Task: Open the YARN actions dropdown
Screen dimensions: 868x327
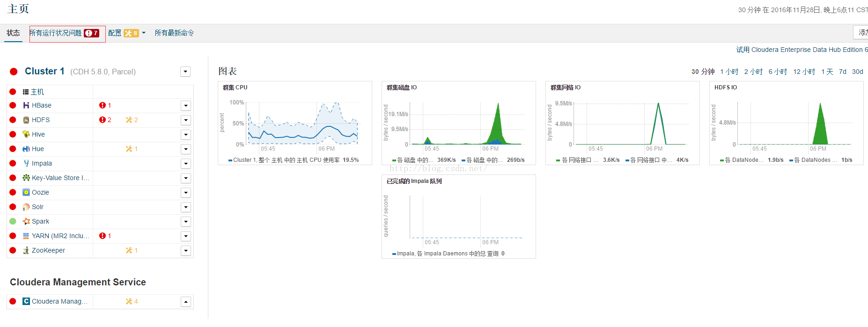Action: (x=186, y=236)
